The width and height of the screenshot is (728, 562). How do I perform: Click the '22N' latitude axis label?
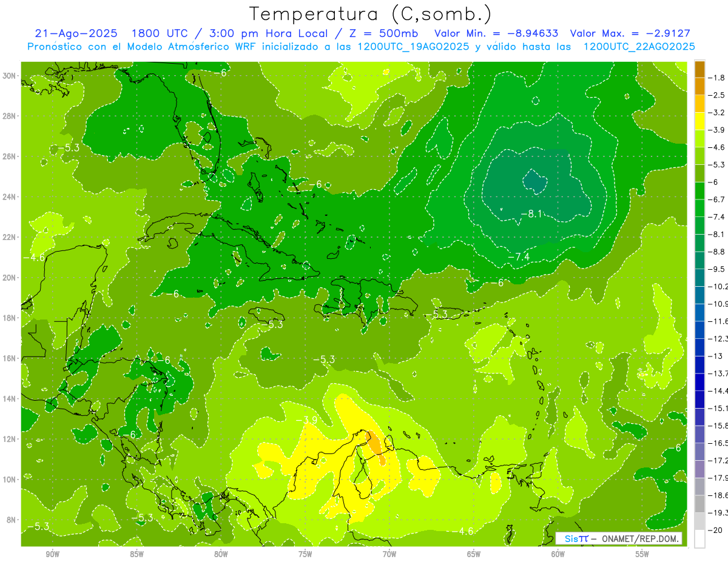(x=10, y=237)
